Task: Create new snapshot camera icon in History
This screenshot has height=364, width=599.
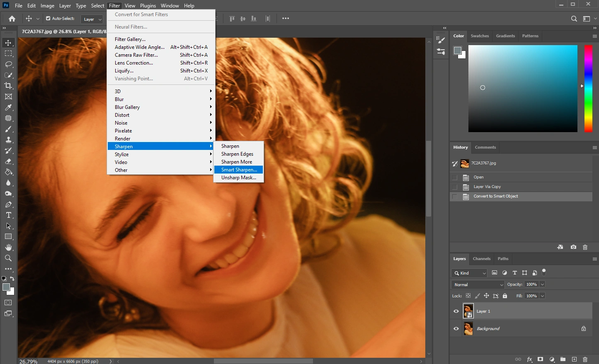Action: [x=573, y=247]
